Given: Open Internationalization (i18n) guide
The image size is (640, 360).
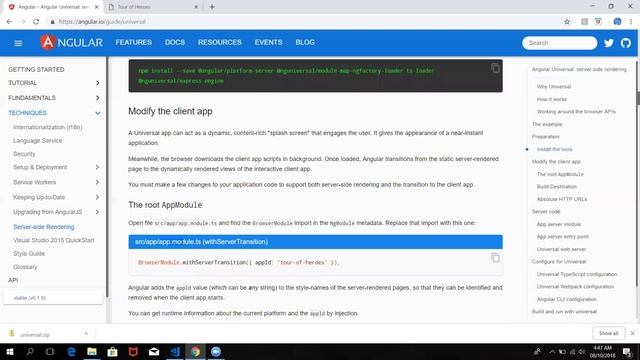Looking at the screenshot, I should [47, 127].
